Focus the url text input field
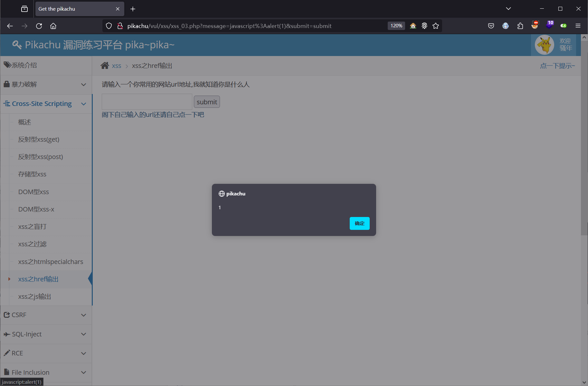The height and width of the screenshot is (386, 588). pyautogui.click(x=147, y=102)
